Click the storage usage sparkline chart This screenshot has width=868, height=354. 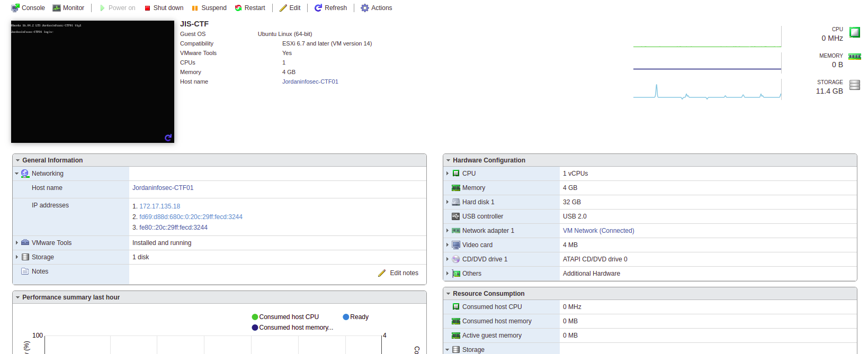(x=708, y=89)
